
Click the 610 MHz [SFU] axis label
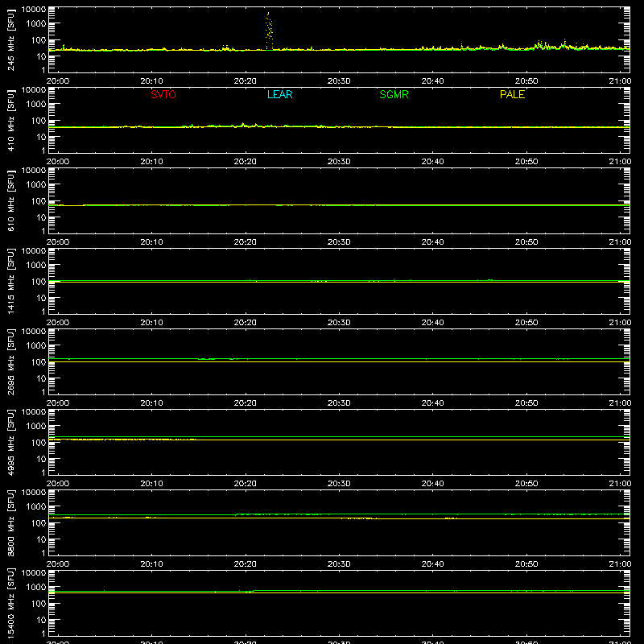(x=11, y=200)
